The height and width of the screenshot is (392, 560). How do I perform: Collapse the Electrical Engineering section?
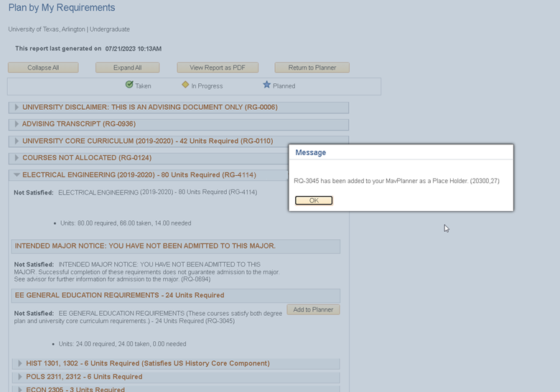[x=17, y=174]
